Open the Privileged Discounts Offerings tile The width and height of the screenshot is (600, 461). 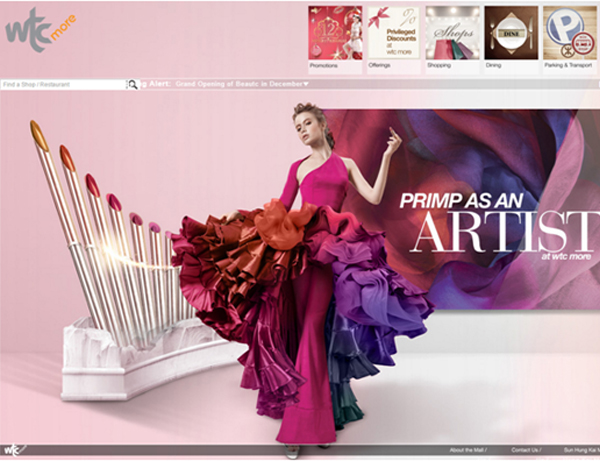click(393, 33)
